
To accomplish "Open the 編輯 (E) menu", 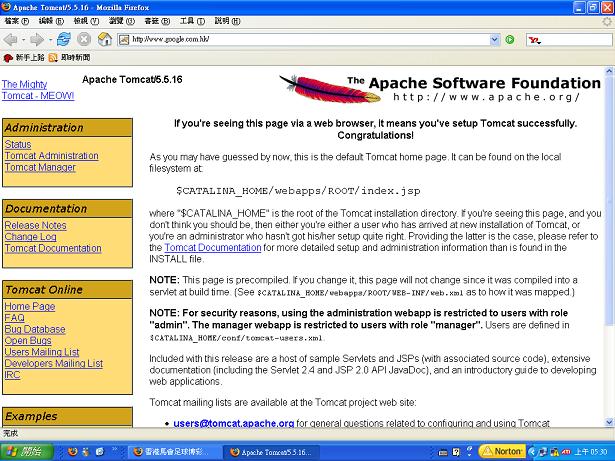I will tap(51, 21).
